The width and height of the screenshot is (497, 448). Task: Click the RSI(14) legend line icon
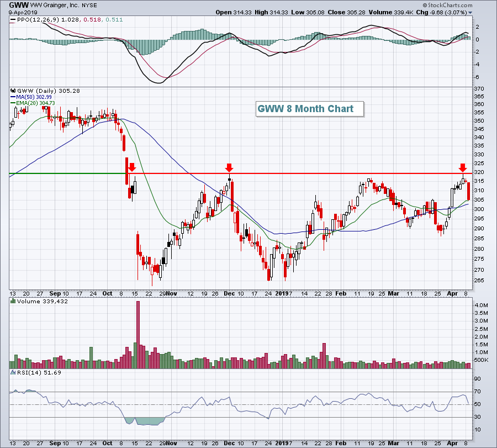[13, 372]
